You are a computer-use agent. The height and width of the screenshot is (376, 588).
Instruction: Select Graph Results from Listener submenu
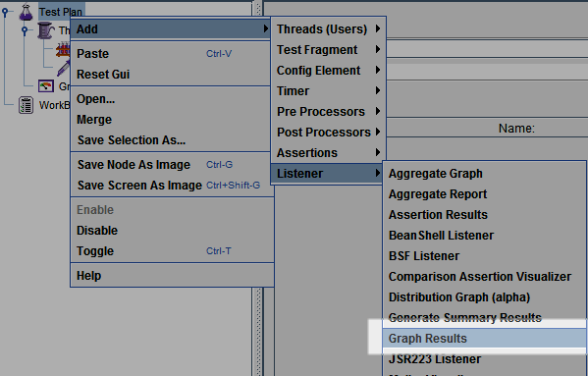coord(484,338)
